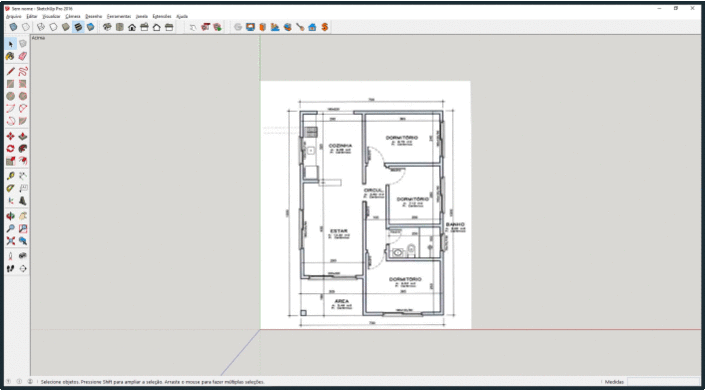Select the Move tool

tap(10, 136)
